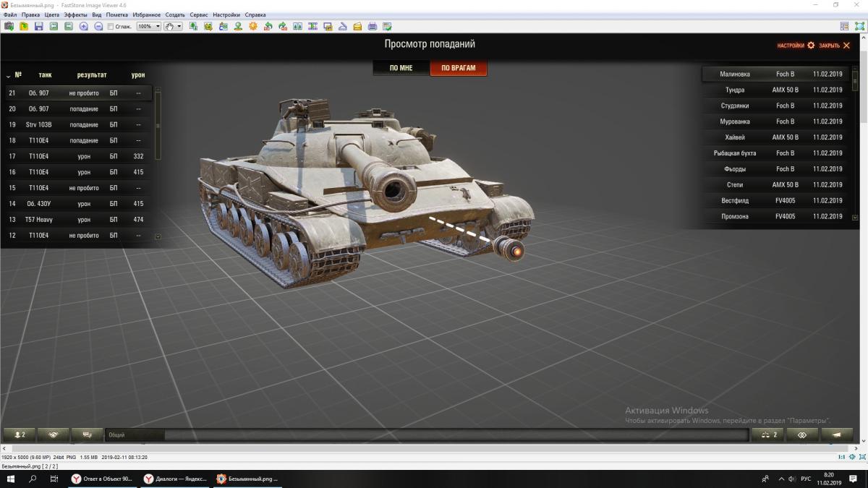The height and width of the screenshot is (488, 868).
Task: Open the Сервис menu
Action: [198, 14]
